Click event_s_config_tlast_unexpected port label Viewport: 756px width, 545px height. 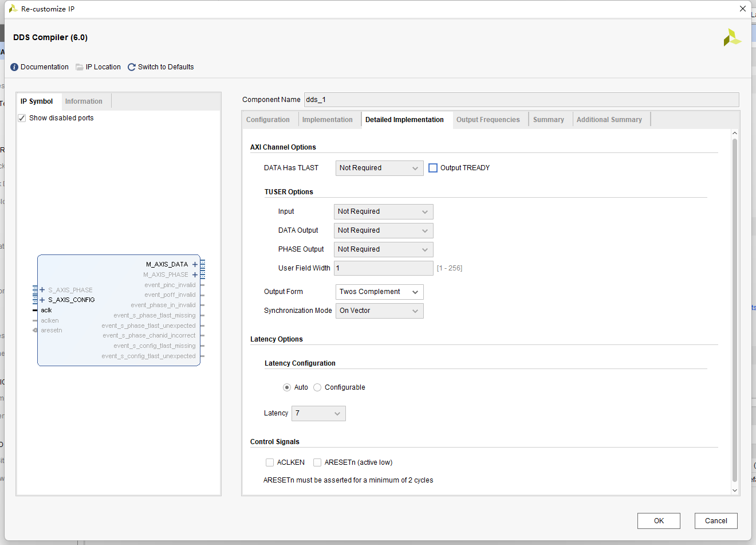(149, 356)
